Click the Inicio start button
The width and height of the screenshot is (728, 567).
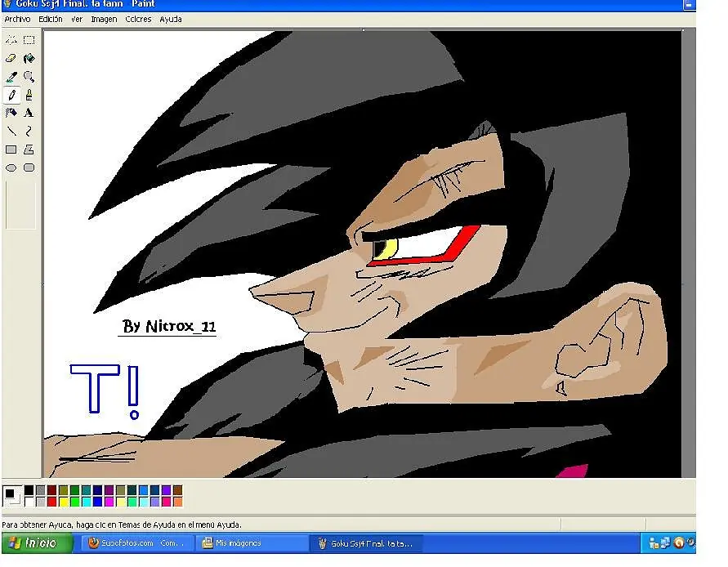click(37, 542)
